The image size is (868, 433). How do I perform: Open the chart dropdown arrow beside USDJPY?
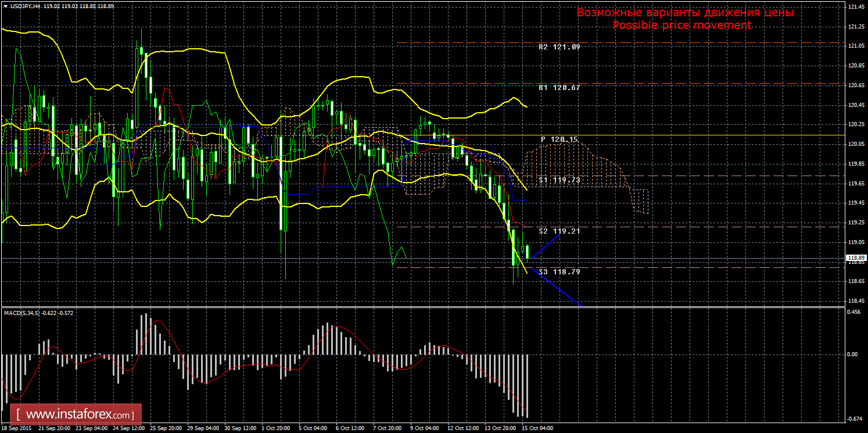click(5, 6)
